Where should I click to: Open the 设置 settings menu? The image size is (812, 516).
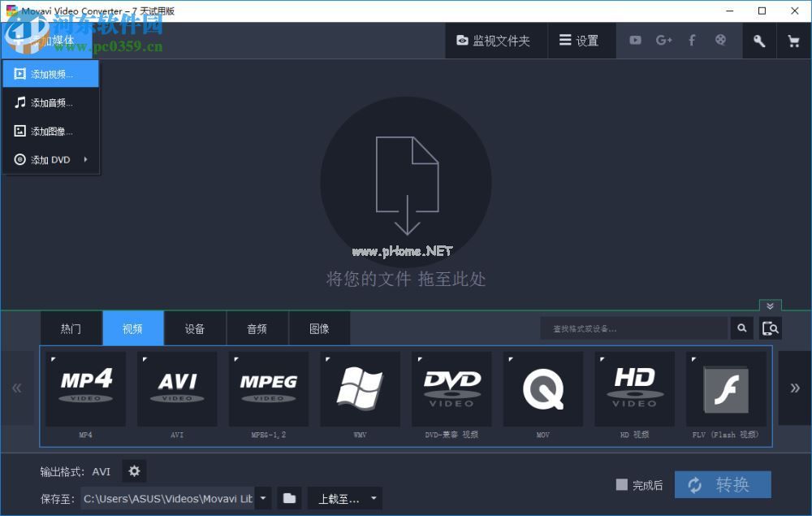(581, 40)
